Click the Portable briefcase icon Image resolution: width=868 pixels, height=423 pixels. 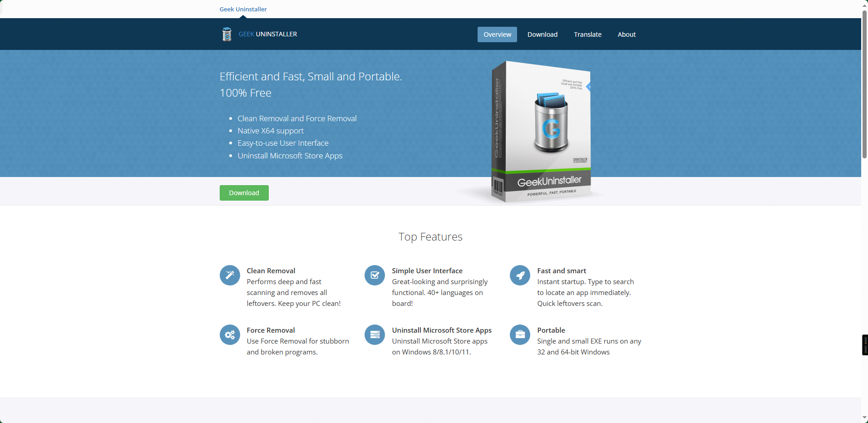click(520, 334)
